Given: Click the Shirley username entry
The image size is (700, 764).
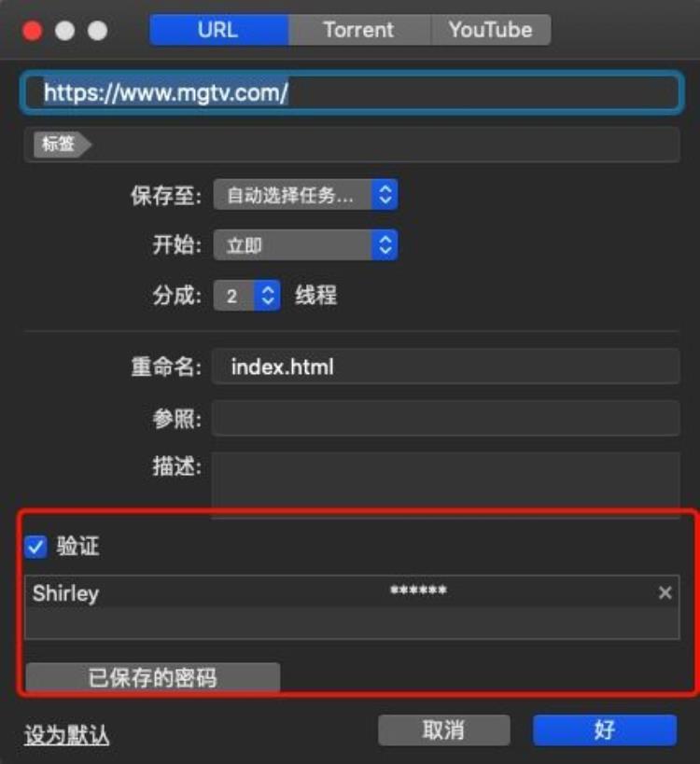Looking at the screenshot, I should point(65,593).
